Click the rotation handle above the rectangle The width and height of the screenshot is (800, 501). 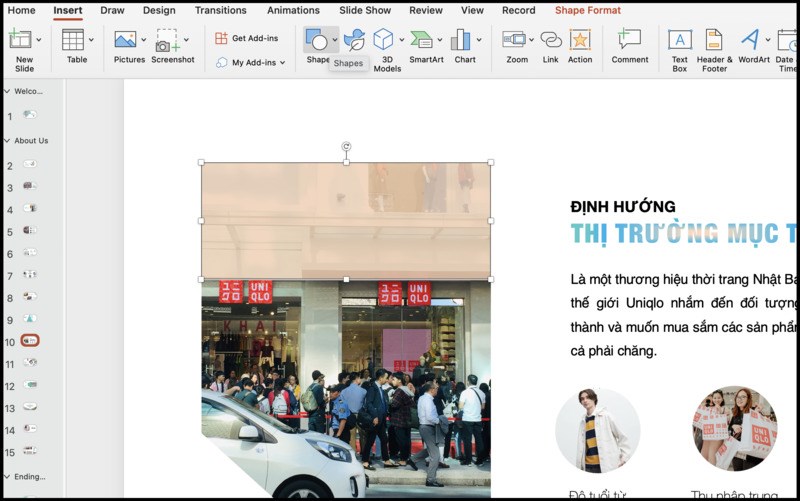(x=346, y=146)
